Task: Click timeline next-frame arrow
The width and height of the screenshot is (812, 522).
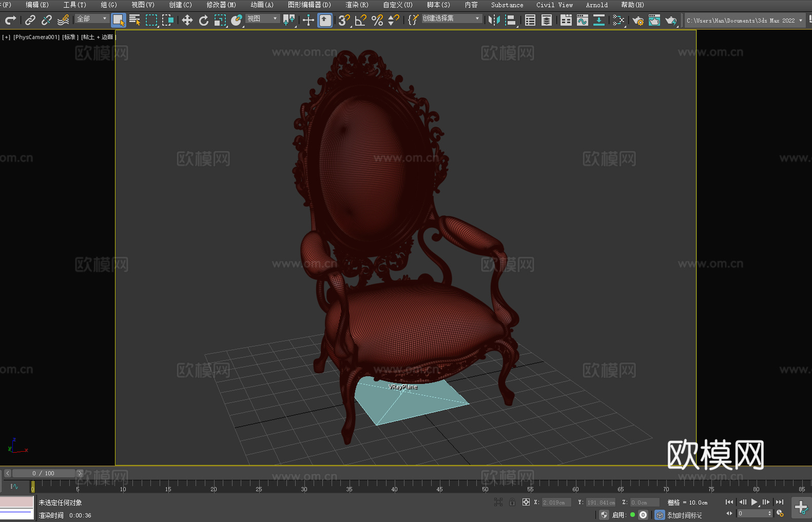Action: (x=80, y=473)
